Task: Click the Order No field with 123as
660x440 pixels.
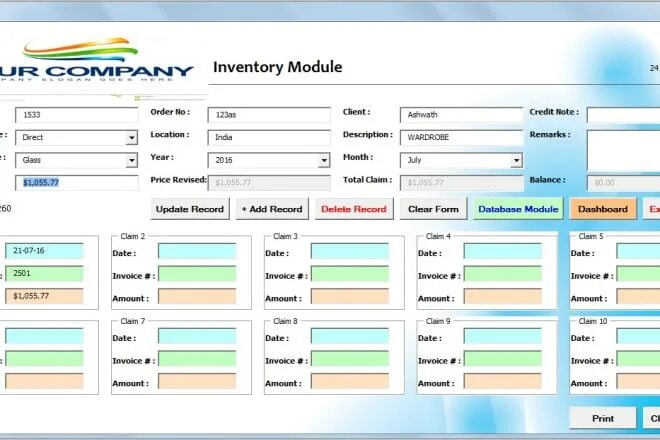Action: point(269,115)
